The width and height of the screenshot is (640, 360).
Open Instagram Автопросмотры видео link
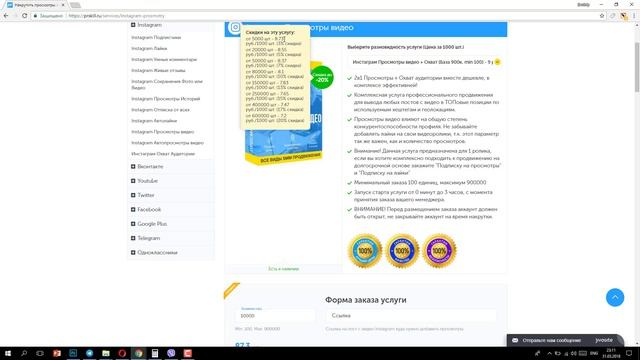pos(167,143)
